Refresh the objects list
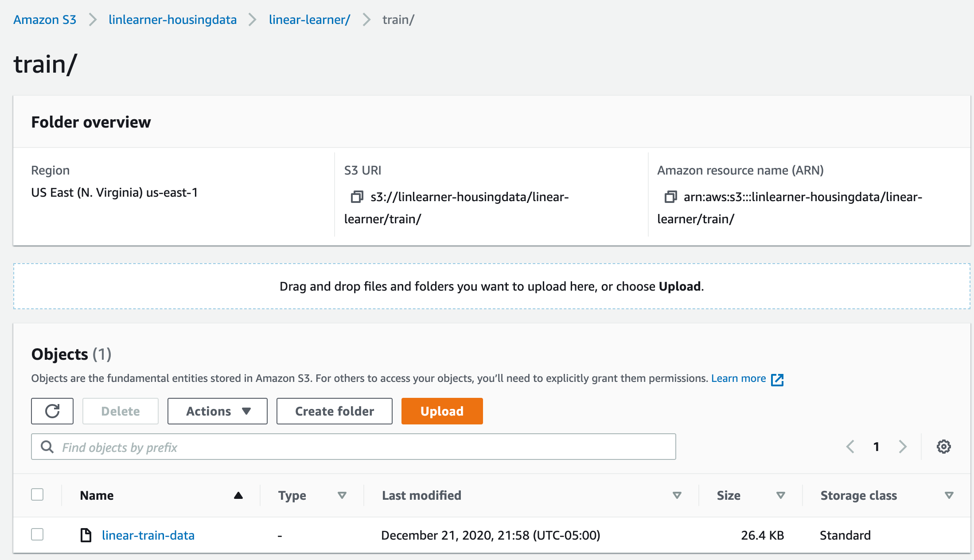The height and width of the screenshot is (560, 974). (52, 411)
